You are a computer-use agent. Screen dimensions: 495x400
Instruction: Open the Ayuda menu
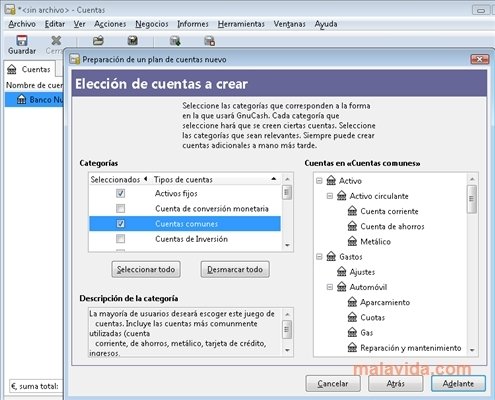click(326, 24)
